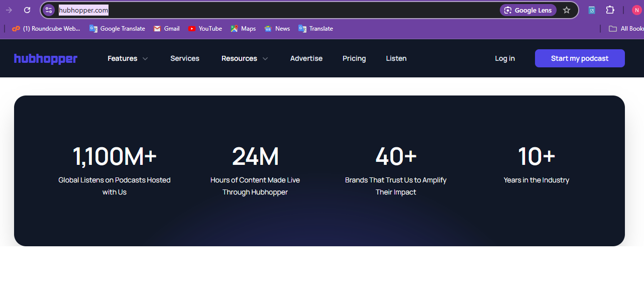
Task: Open the Extensions puzzle icon
Action: 610,10
